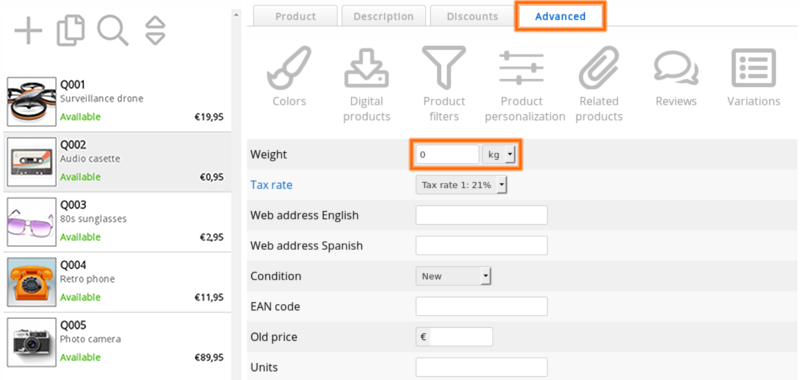Click the Tax rate link
Viewport: 800px width, 380px height.
271,185
